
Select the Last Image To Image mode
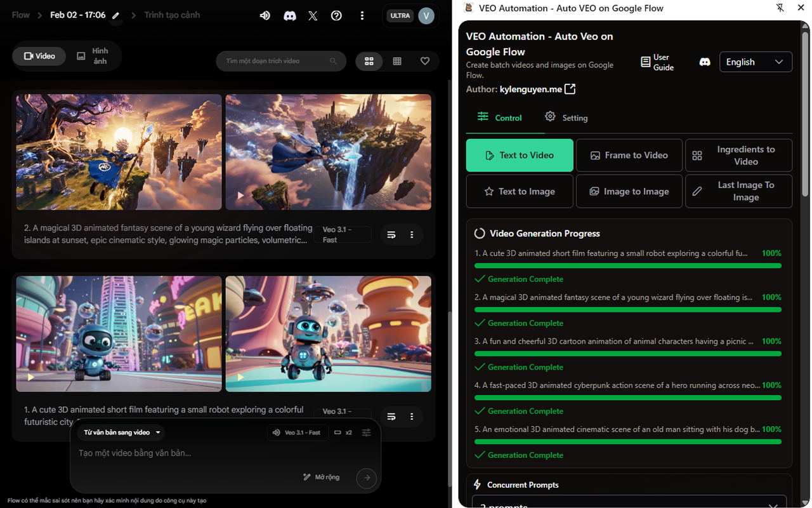[739, 191]
